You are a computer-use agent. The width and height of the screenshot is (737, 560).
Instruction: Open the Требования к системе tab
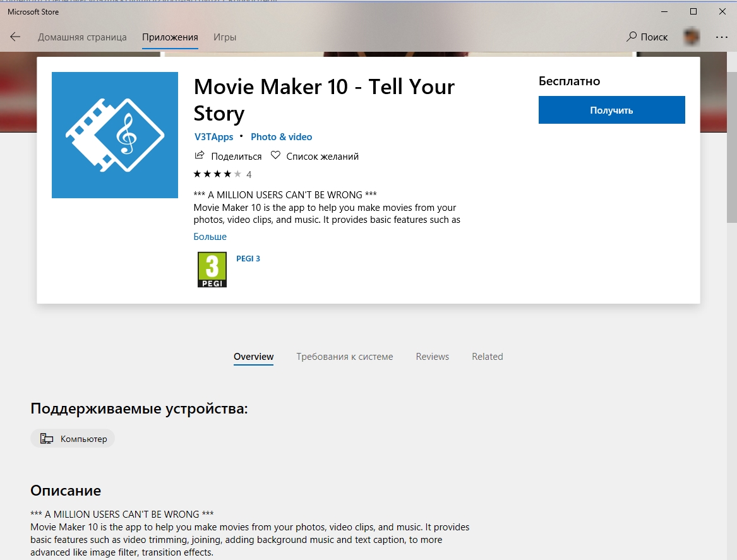click(x=345, y=357)
